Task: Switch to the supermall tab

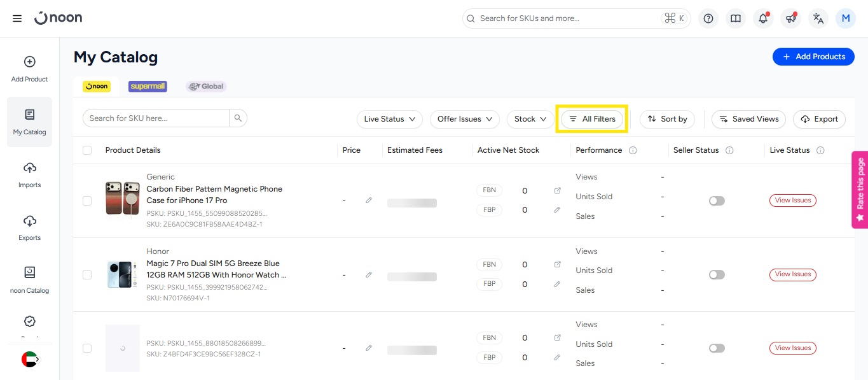Action: (148, 86)
